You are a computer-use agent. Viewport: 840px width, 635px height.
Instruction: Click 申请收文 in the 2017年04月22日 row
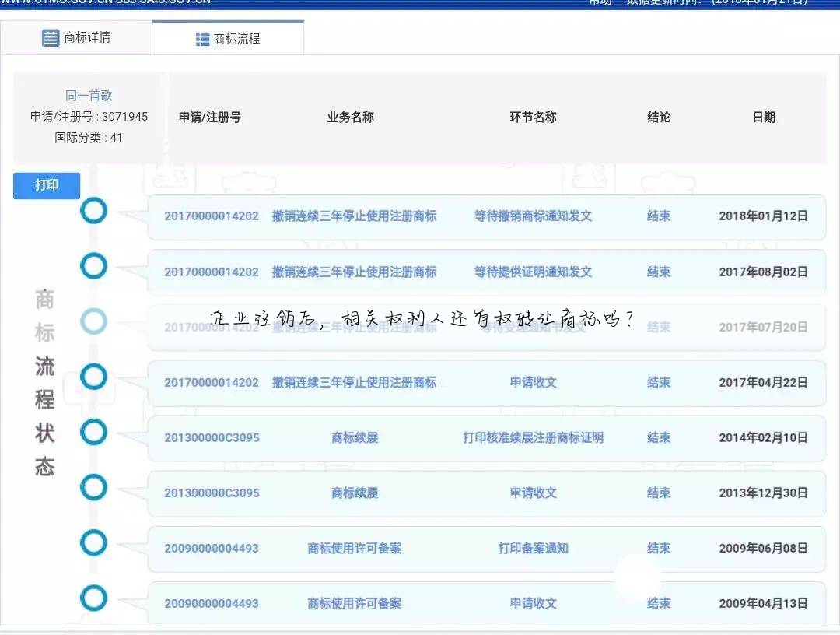tap(533, 382)
